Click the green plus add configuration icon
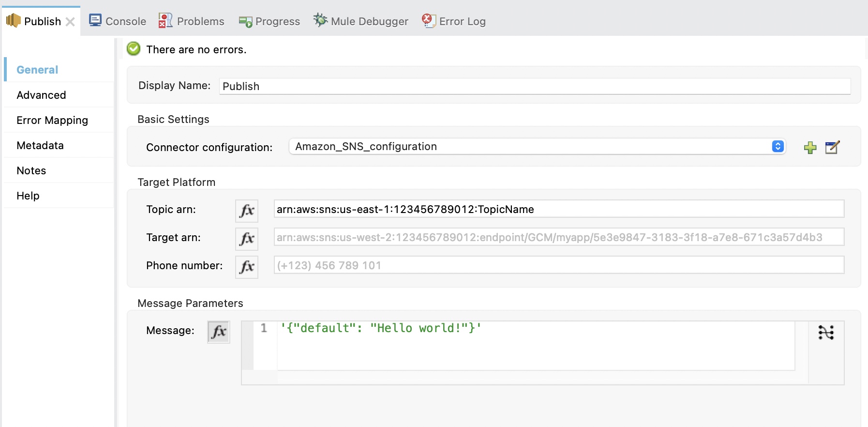868x427 pixels. (810, 148)
